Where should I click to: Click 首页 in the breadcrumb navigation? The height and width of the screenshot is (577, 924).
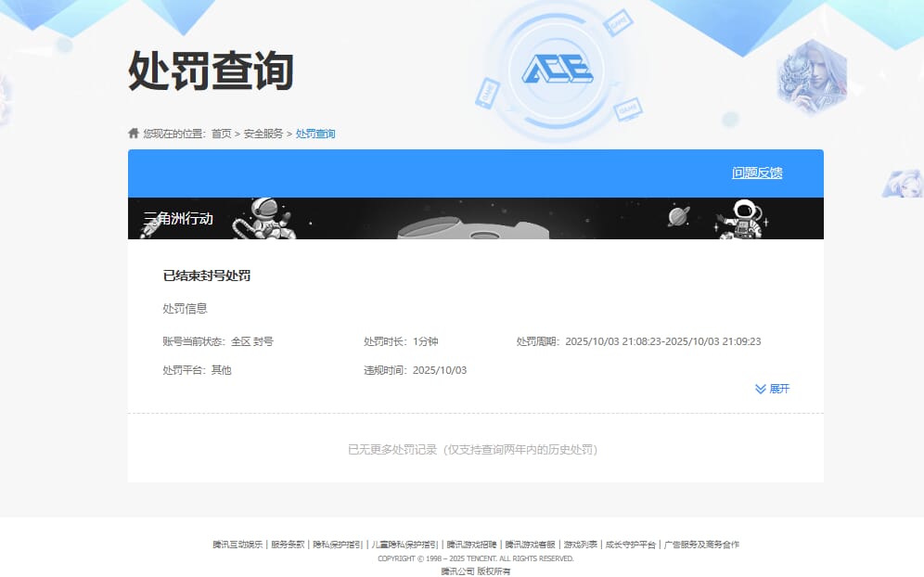tap(222, 134)
